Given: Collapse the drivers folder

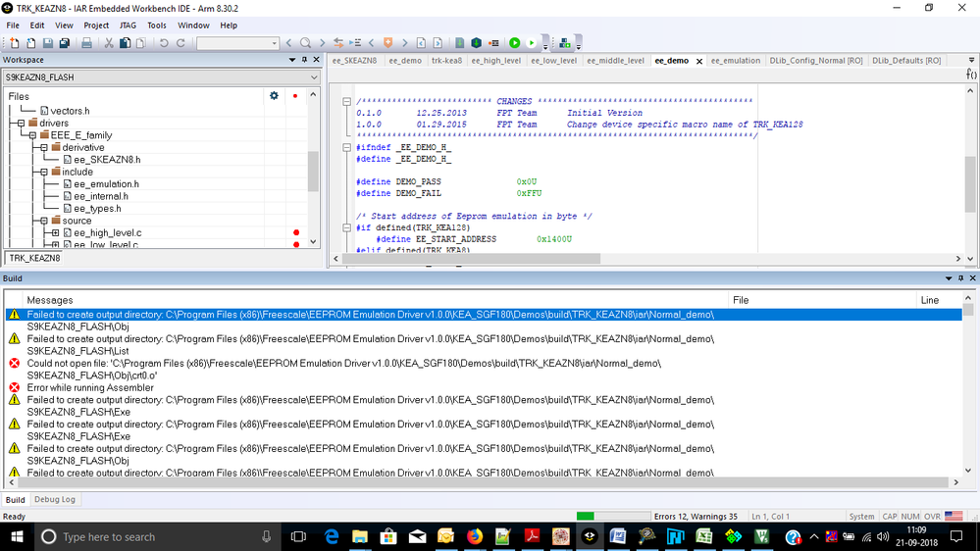Looking at the screenshot, I should (x=21, y=124).
